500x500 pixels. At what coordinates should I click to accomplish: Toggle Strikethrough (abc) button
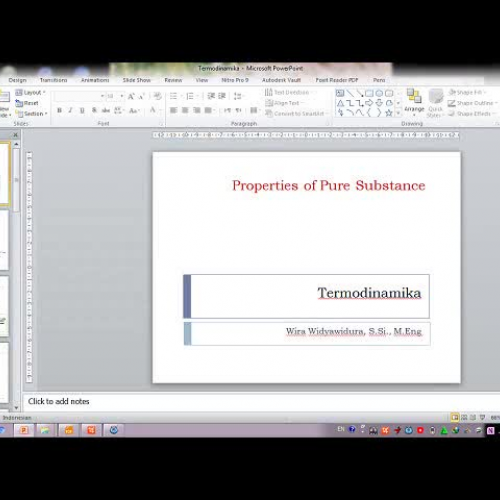click(x=106, y=110)
